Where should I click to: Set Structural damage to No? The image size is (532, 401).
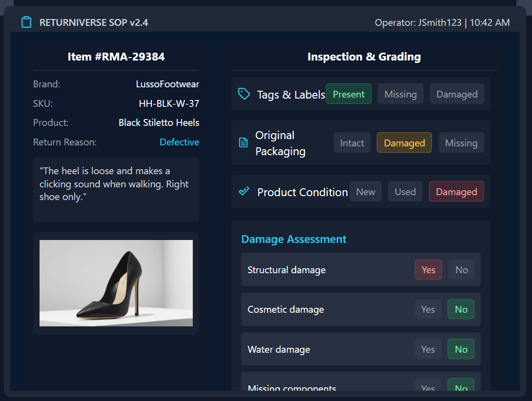click(x=461, y=269)
